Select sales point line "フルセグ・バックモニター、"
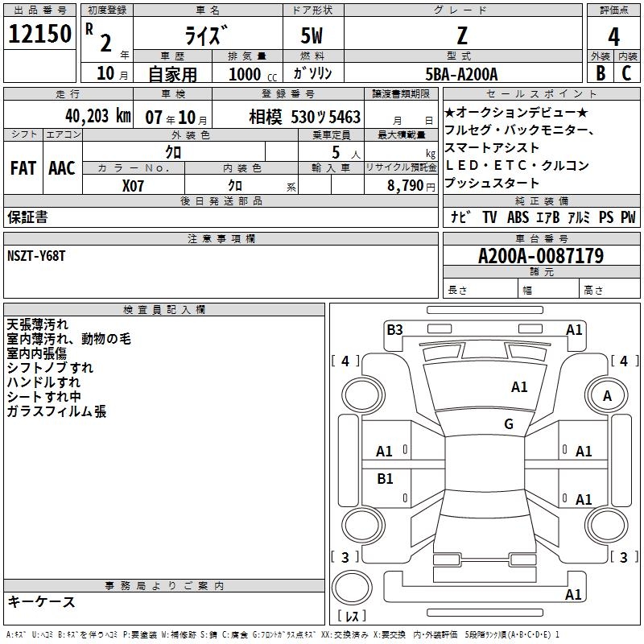Screen dimensions: 644x644 (519, 130)
